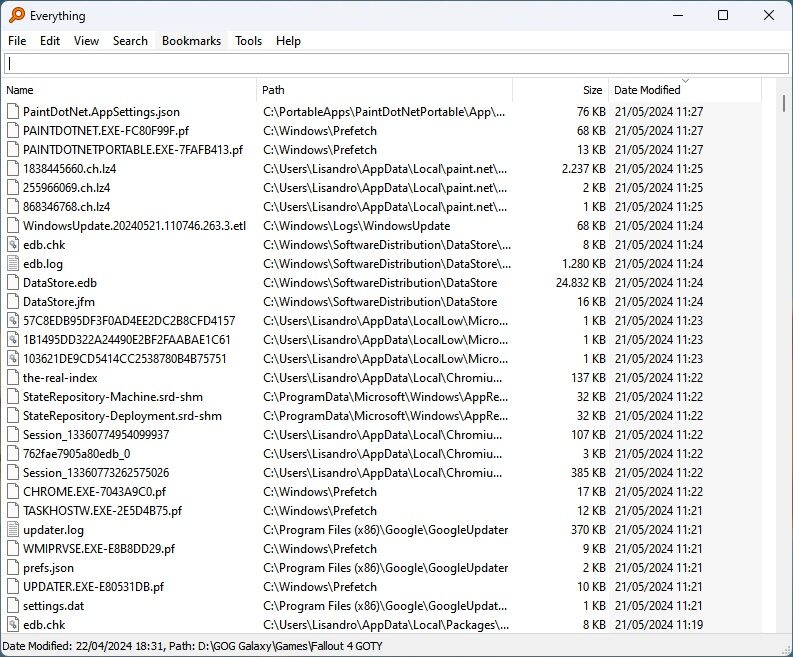Click file icon of PAINTDOTNET.EXE-FC80F99F.pf
Screen dimensions: 793x657
13,131
